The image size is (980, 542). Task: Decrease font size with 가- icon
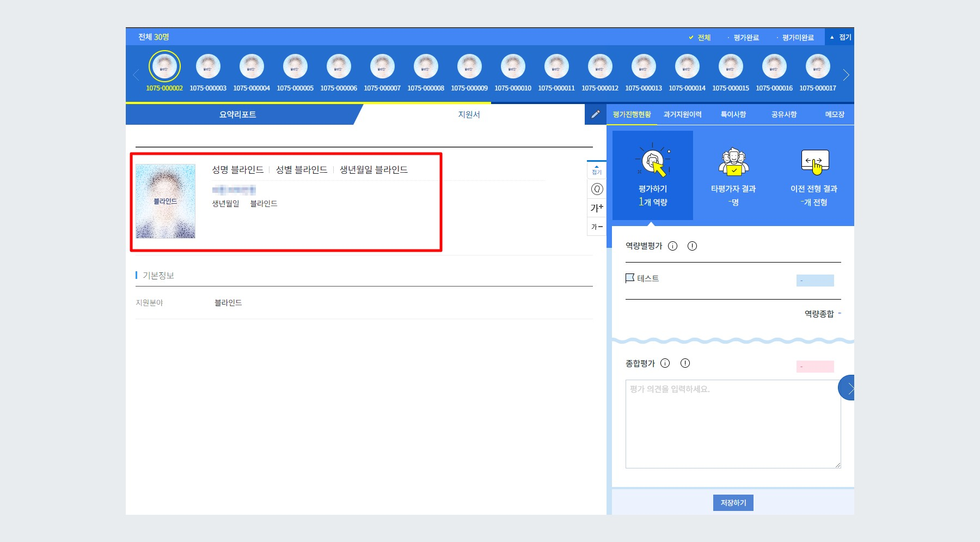(x=597, y=227)
